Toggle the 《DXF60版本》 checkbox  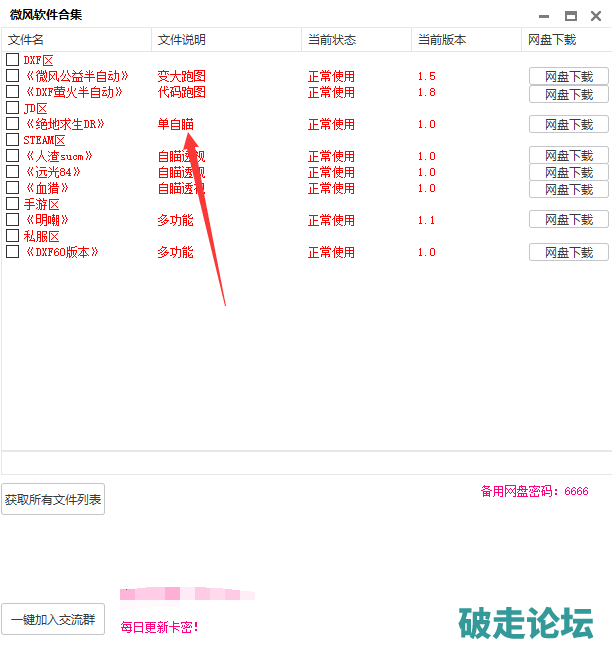pyautogui.click(x=12, y=252)
